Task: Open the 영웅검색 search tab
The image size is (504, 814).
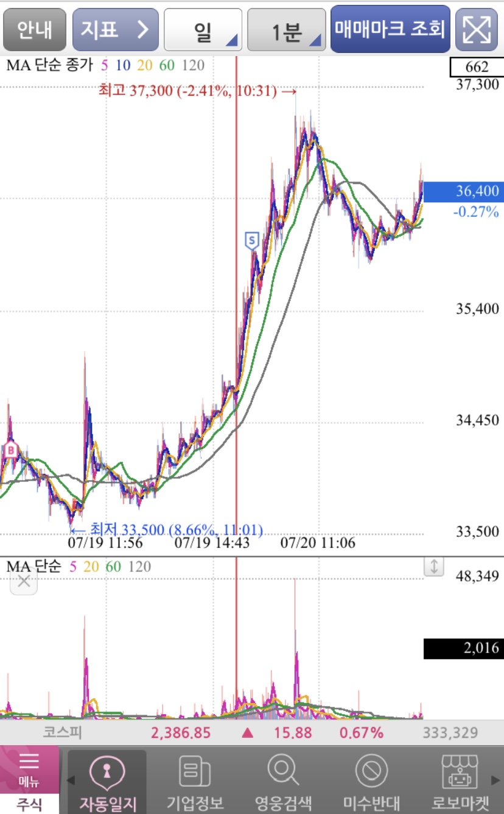Action: [x=283, y=782]
